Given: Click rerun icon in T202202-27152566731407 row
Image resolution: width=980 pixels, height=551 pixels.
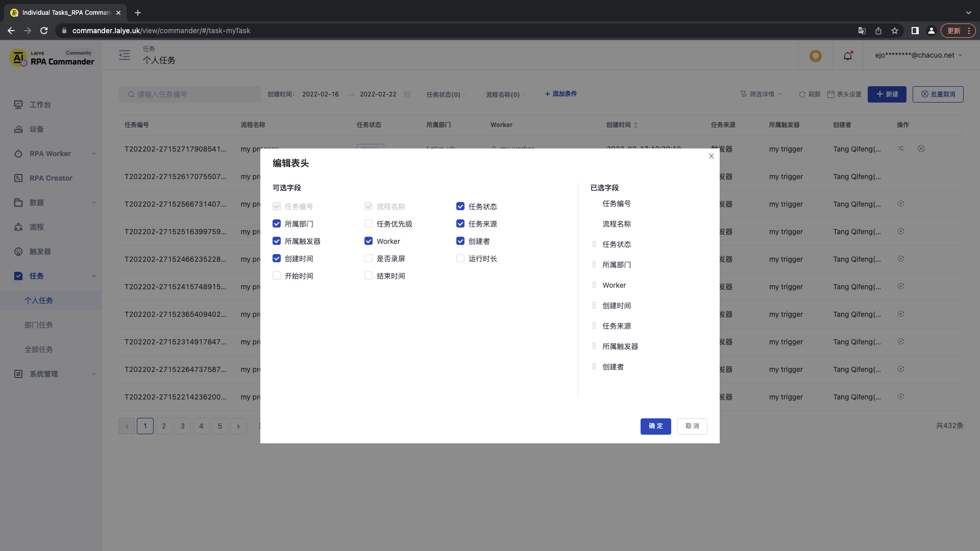Looking at the screenshot, I should pyautogui.click(x=901, y=204).
